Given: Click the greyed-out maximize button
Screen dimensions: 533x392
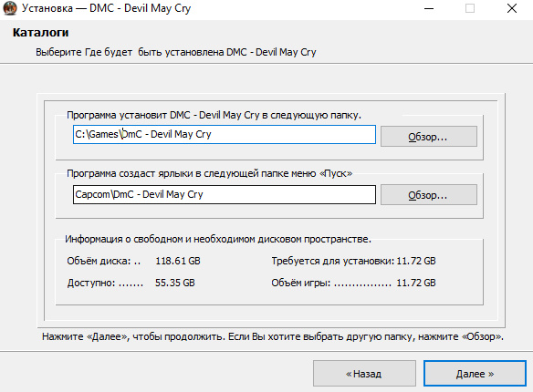Looking at the screenshot, I should coord(470,8).
